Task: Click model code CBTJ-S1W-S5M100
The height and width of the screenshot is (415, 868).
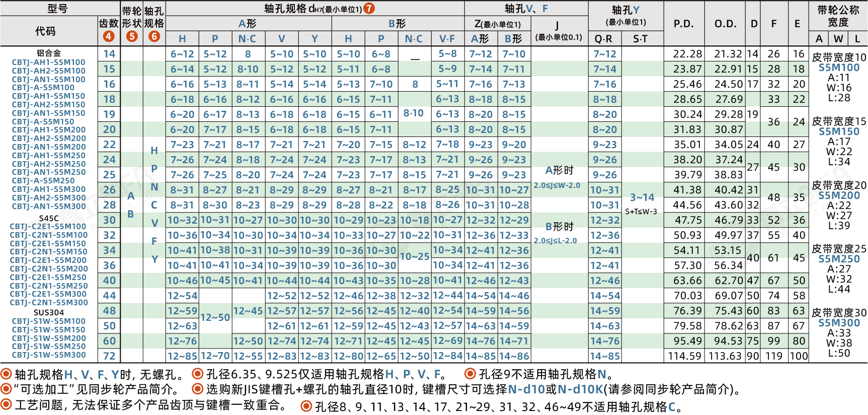Action: coord(49,321)
